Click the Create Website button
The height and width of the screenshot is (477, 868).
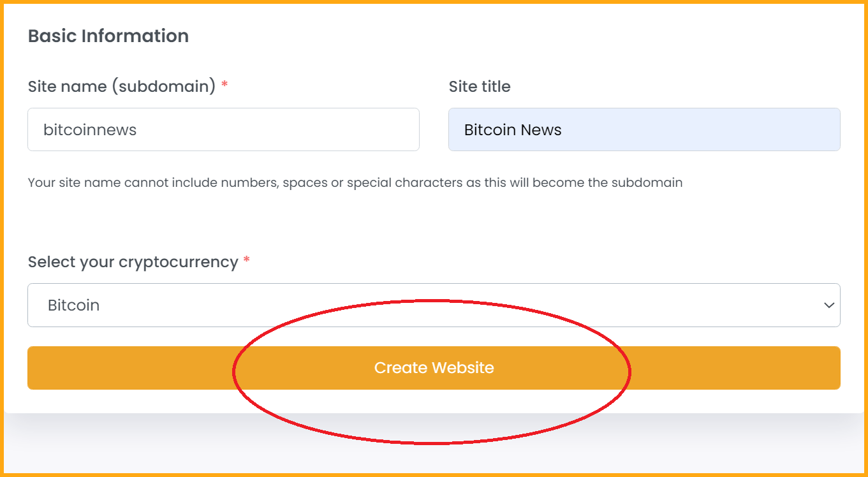click(x=434, y=368)
